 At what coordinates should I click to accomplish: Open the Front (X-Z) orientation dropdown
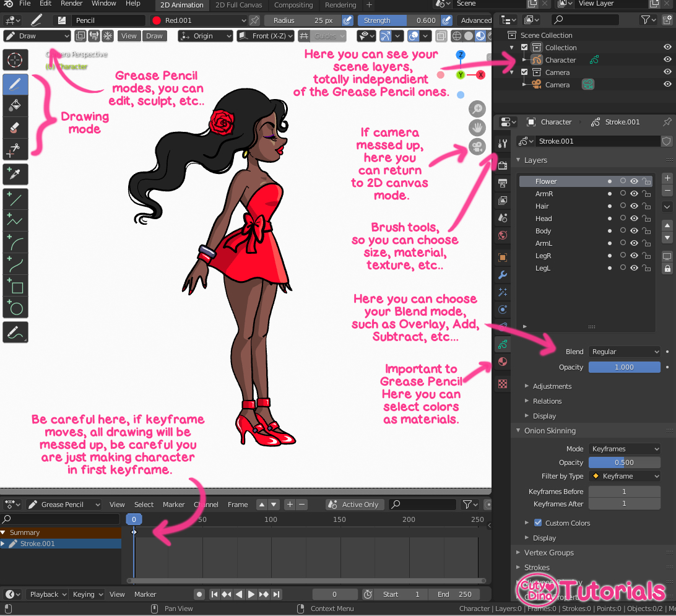click(x=265, y=36)
